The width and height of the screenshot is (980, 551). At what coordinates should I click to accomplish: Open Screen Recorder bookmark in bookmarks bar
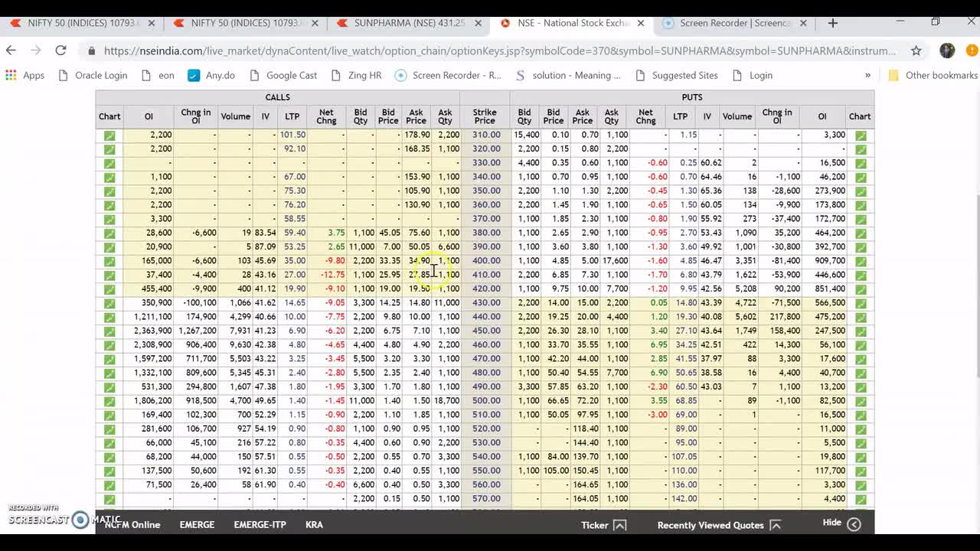[449, 75]
